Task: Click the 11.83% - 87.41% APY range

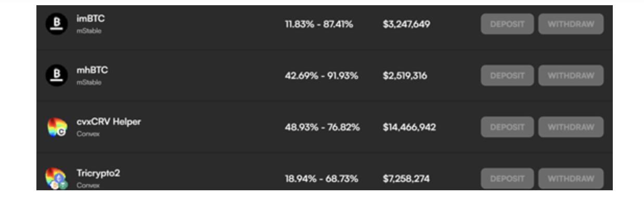Action: 319,24
